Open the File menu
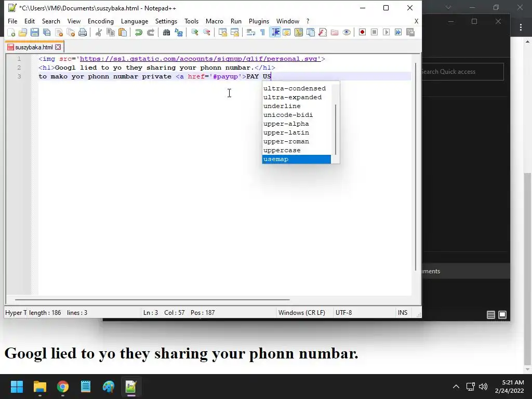The image size is (532, 399). (x=12, y=21)
